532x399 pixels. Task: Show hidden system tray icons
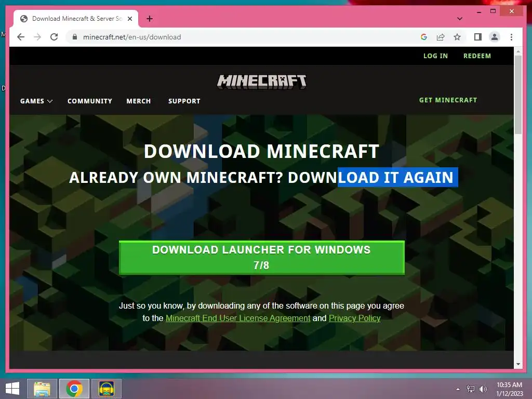(x=458, y=389)
